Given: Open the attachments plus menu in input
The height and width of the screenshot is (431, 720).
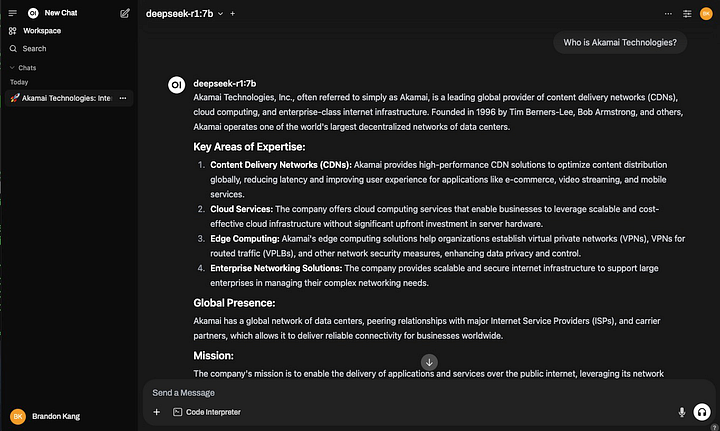Looking at the screenshot, I should pyautogui.click(x=157, y=412).
